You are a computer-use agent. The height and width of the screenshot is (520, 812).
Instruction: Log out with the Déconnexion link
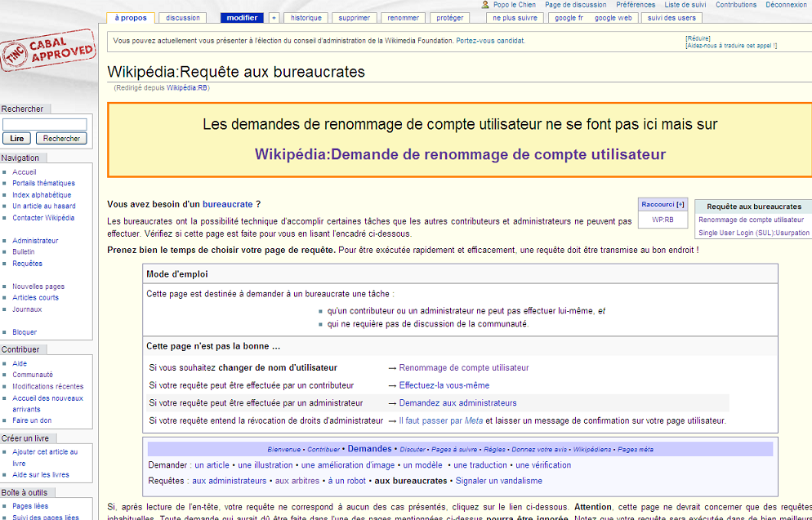[x=786, y=5]
